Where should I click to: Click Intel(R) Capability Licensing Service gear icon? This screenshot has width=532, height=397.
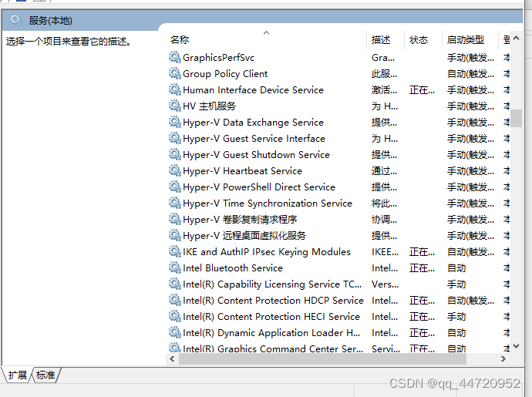[175, 284]
